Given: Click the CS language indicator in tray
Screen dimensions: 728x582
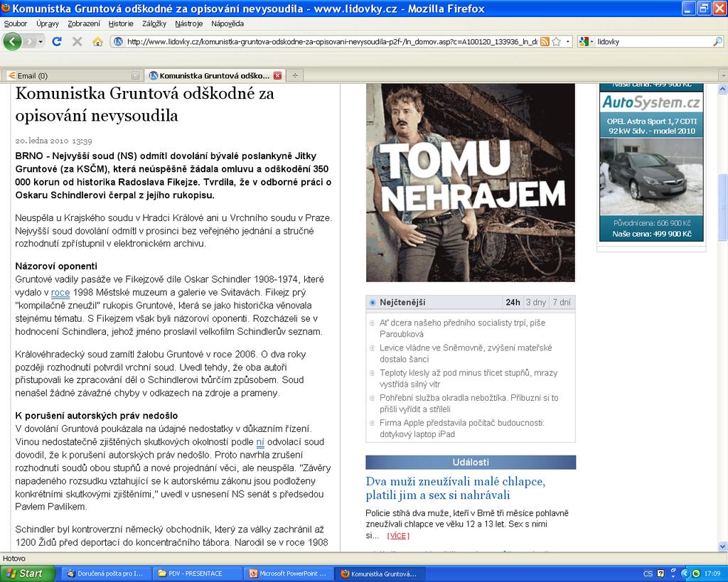Looking at the screenshot, I should (648, 574).
